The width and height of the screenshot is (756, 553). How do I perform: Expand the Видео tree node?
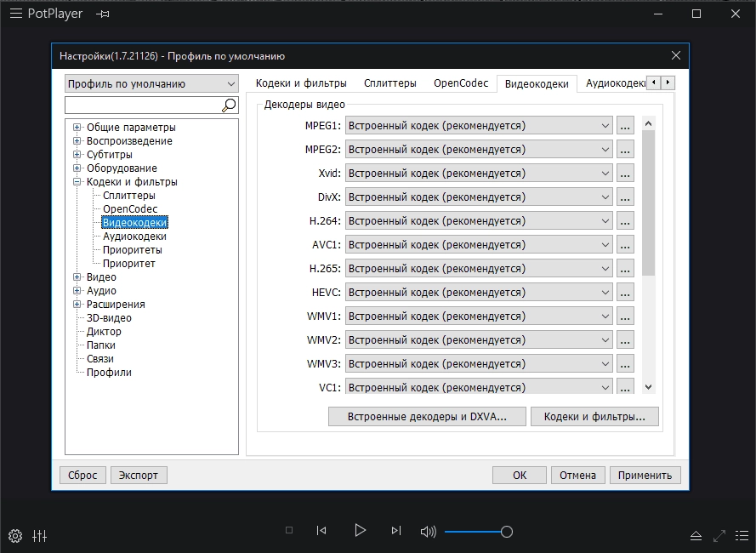click(x=77, y=277)
